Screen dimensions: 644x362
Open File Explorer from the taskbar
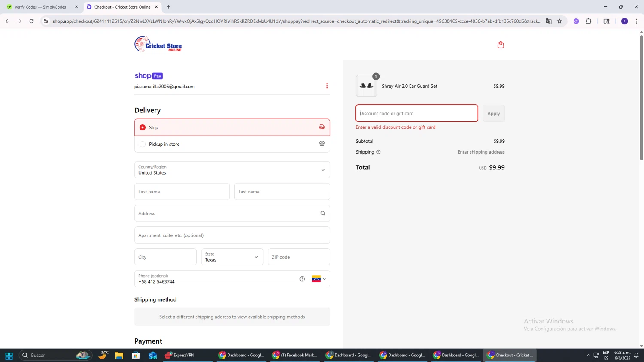tap(119, 356)
